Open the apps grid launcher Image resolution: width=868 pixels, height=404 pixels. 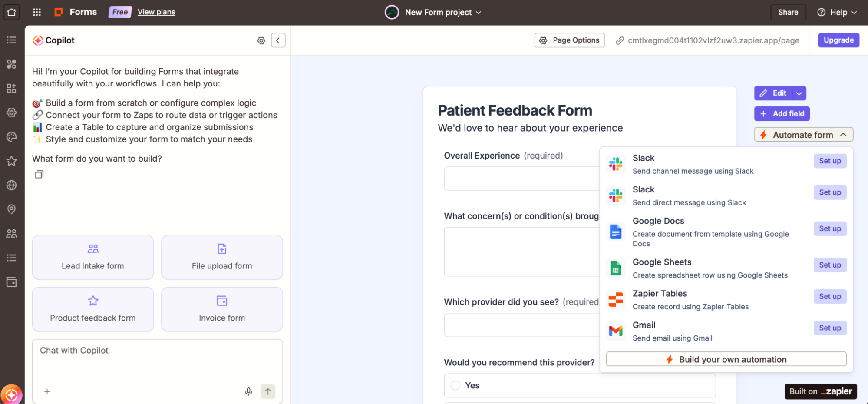[x=37, y=12]
